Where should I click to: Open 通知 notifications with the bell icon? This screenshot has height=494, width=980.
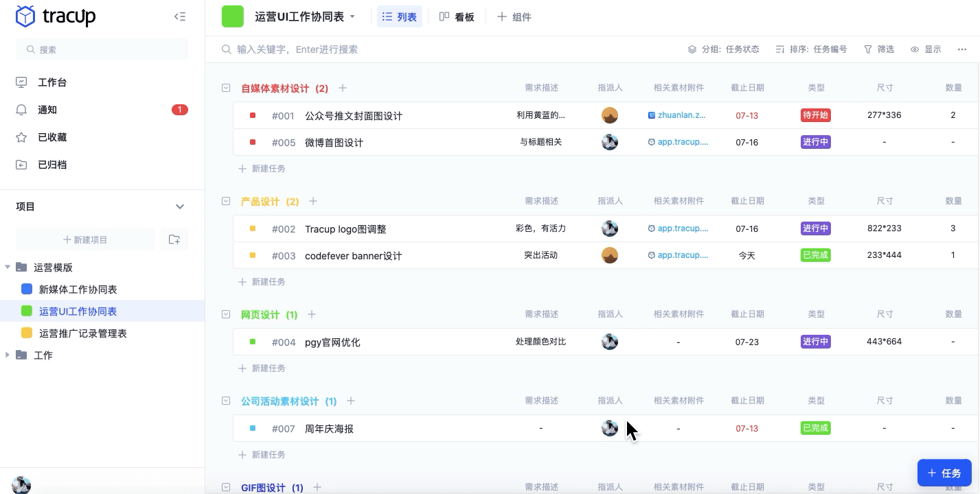pos(21,110)
